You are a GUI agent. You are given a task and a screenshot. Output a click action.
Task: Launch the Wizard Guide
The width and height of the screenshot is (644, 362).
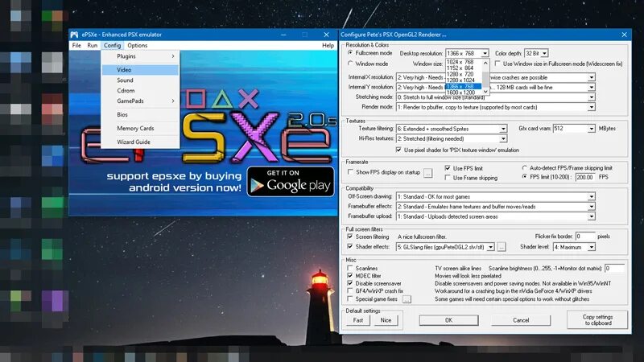coord(140,142)
